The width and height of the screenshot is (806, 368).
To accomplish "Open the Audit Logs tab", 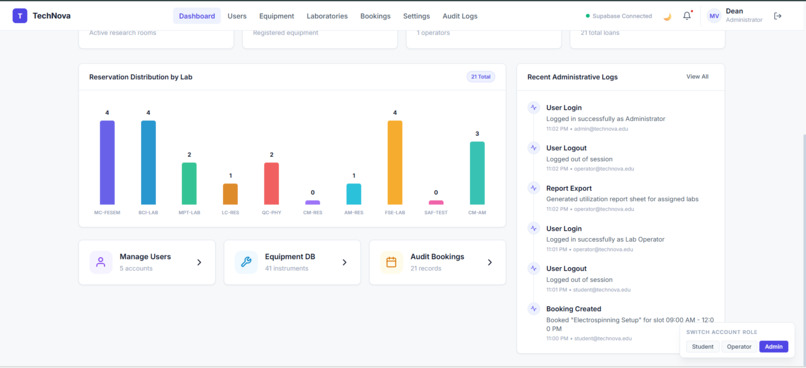I will (460, 16).
